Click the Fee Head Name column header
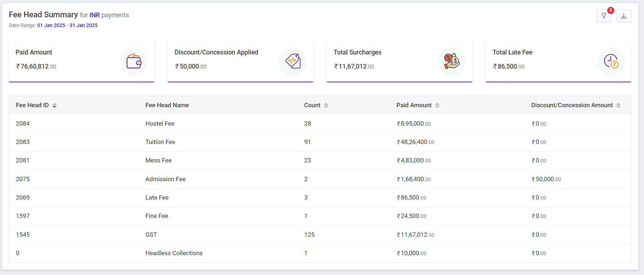Screen dimensions: 644x275 [x=167, y=105]
